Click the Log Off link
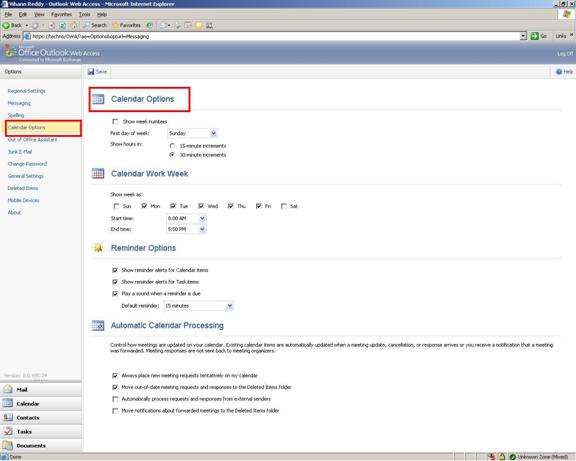The width and height of the screenshot is (576, 461). [565, 54]
